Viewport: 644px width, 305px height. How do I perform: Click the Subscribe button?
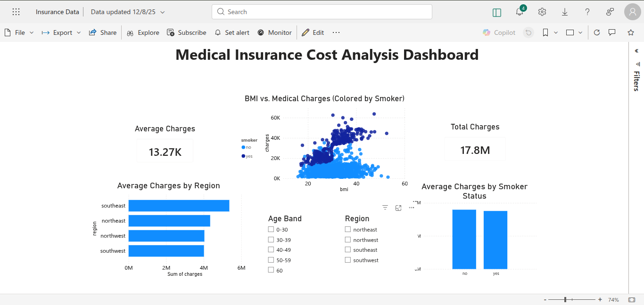pyautogui.click(x=187, y=32)
